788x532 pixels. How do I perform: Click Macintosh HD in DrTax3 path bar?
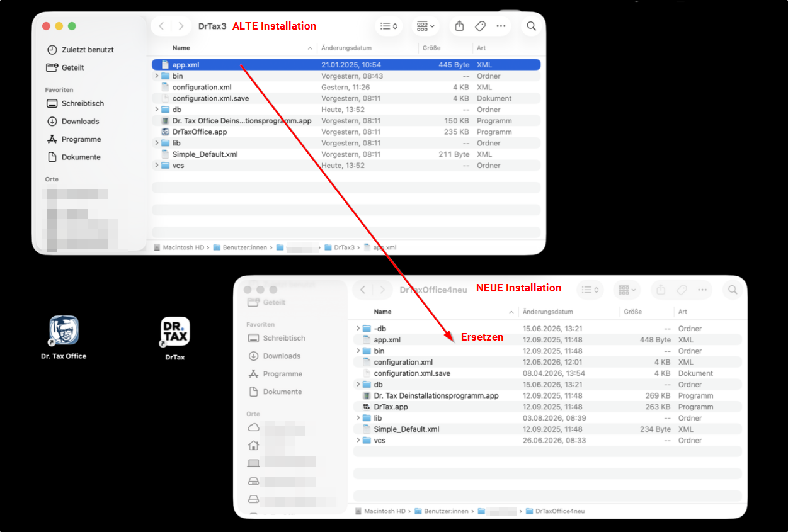pos(179,247)
